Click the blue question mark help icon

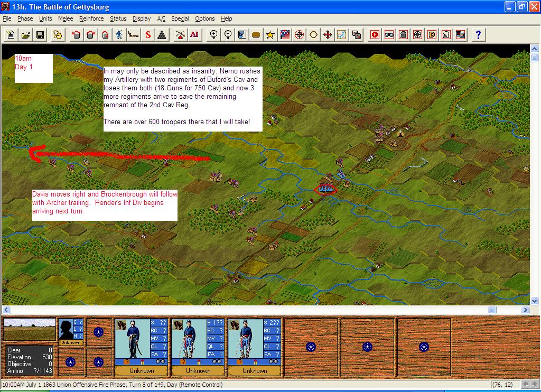(x=478, y=34)
